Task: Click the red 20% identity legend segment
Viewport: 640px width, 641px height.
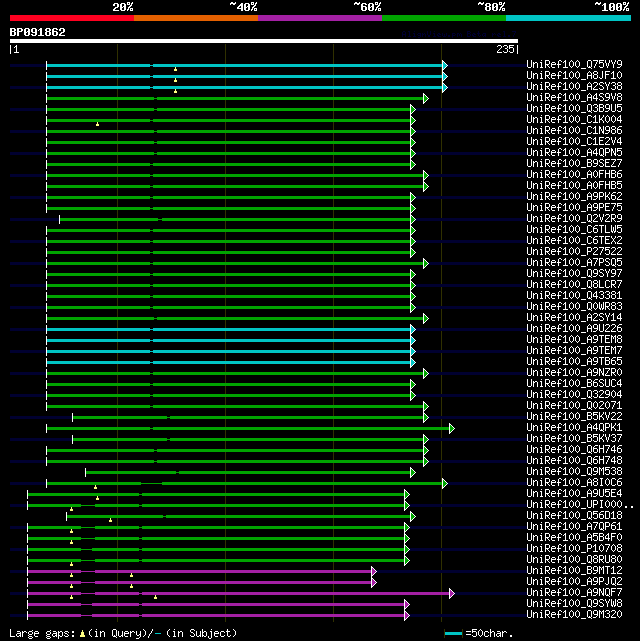Action: click(x=72, y=18)
